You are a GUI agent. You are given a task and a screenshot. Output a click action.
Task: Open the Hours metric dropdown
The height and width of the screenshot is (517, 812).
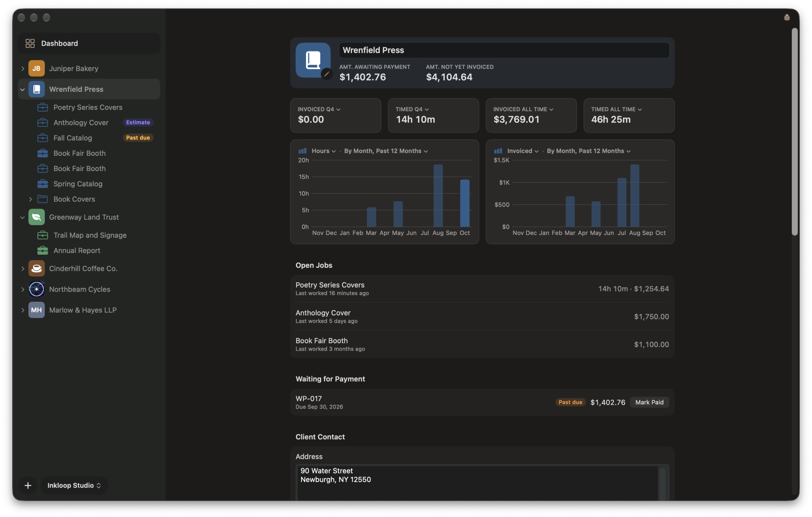point(324,151)
